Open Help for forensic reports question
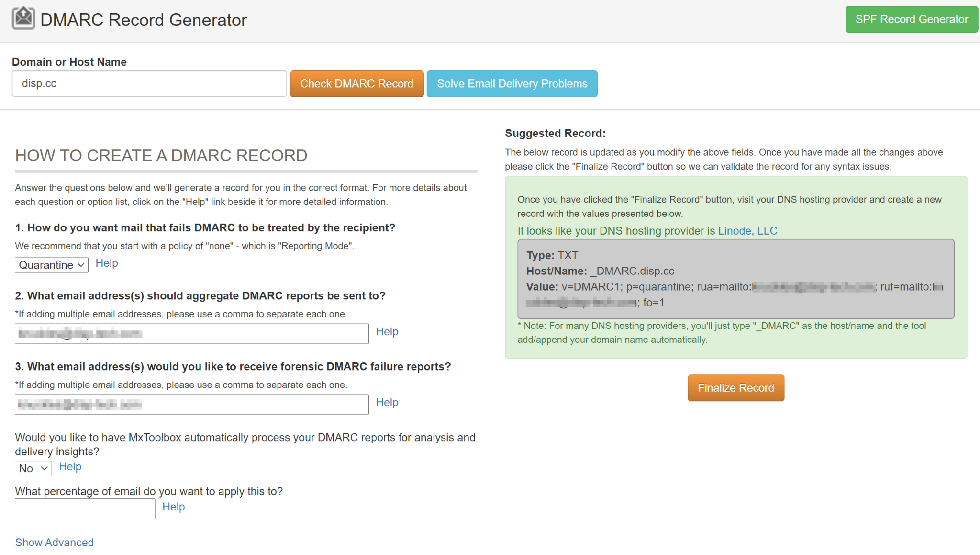Viewport: 980px width, 555px height. pyautogui.click(x=387, y=403)
